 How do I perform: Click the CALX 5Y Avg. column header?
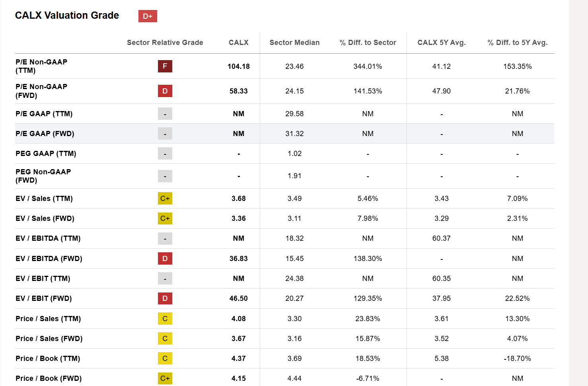441,42
